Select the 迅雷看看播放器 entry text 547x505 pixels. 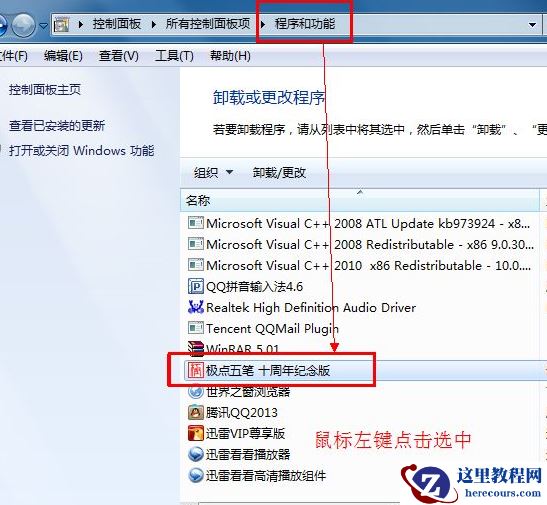pos(248,455)
